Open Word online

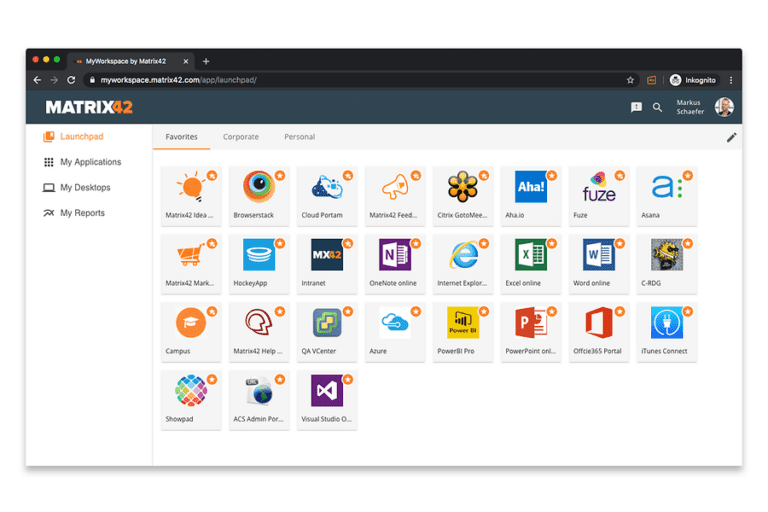click(x=599, y=264)
